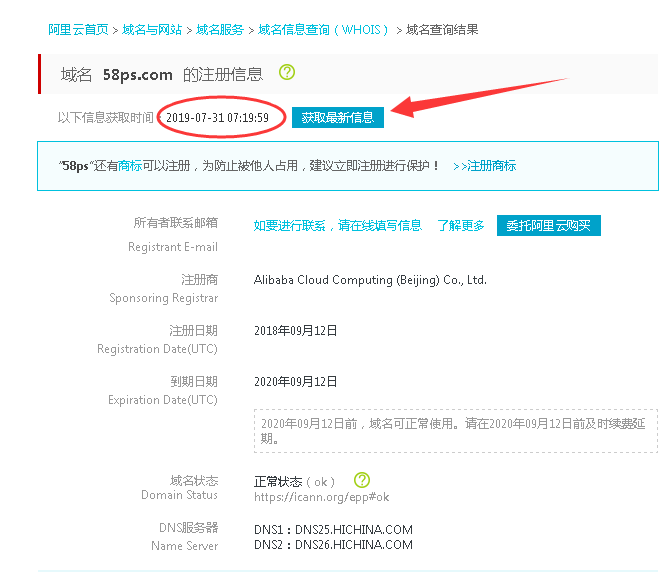Screen dimensions: 669x572
Task: Follow the >>注册商标 link
Action: 484,166
